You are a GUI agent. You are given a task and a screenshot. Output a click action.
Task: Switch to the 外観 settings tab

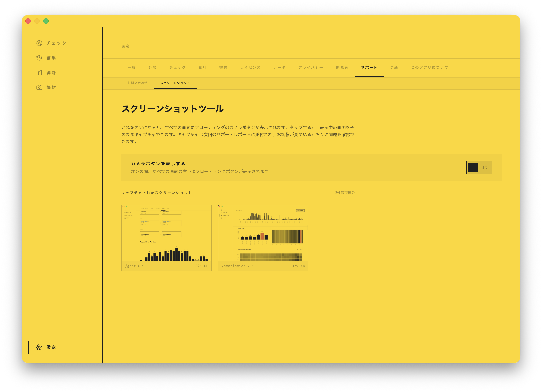152,67
